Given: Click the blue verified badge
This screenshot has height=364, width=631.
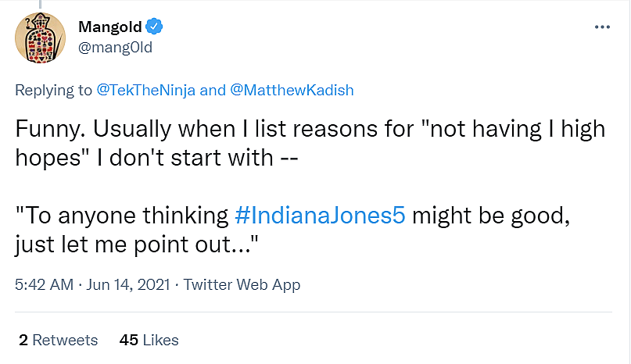Looking at the screenshot, I should tap(155, 27).
